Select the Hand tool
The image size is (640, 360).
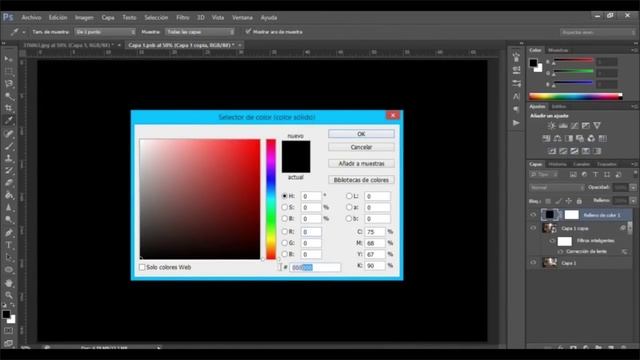pyautogui.click(x=9, y=283)
